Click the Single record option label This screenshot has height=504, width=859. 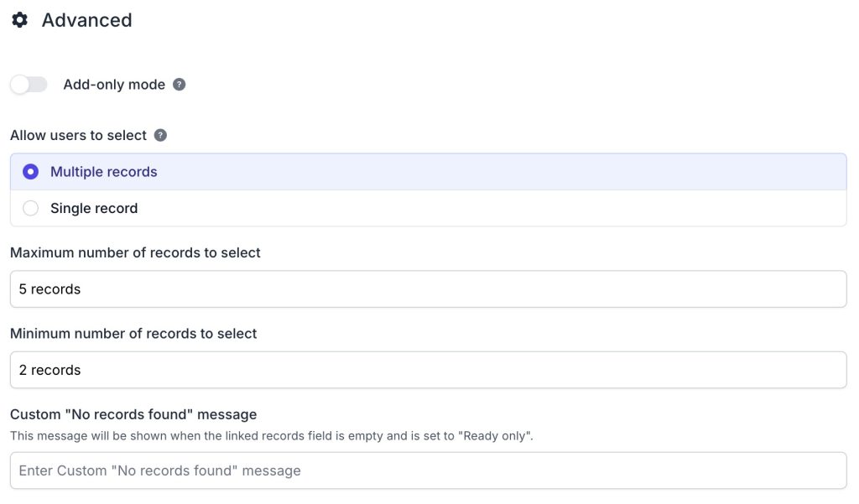94,208
